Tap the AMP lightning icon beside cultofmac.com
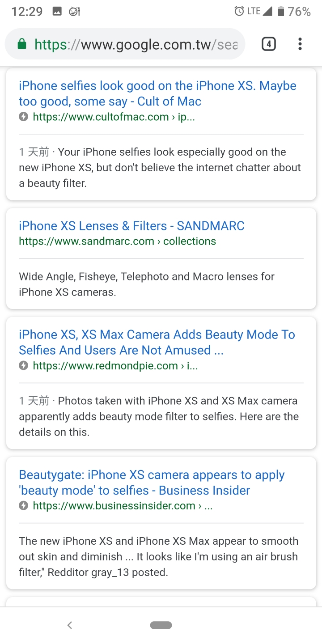 [24, 117]
